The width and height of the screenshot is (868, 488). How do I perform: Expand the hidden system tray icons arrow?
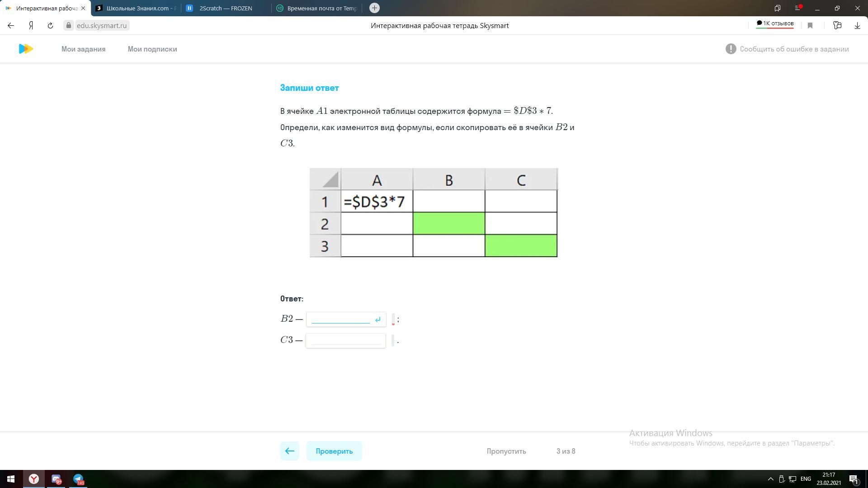(771, 479)
